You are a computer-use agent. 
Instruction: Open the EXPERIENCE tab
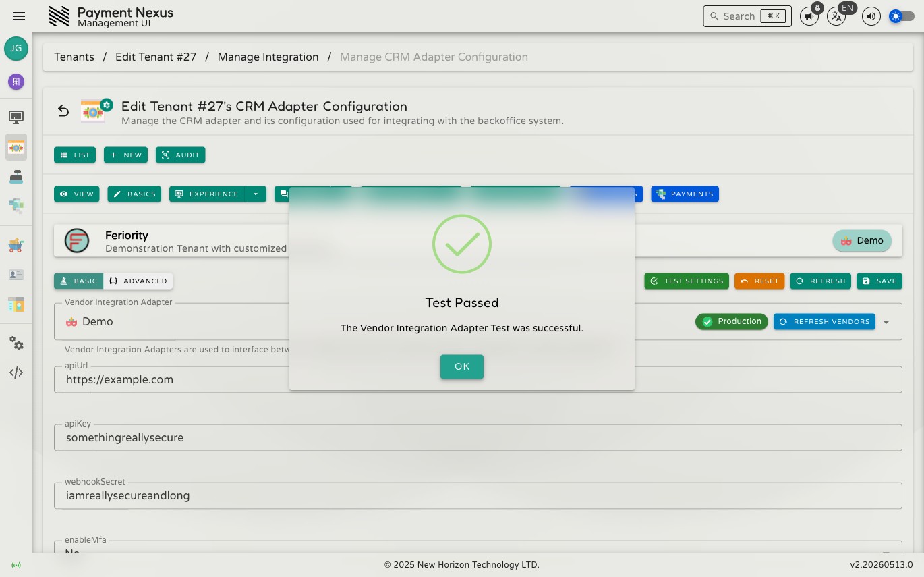click(x=207, y=194)
